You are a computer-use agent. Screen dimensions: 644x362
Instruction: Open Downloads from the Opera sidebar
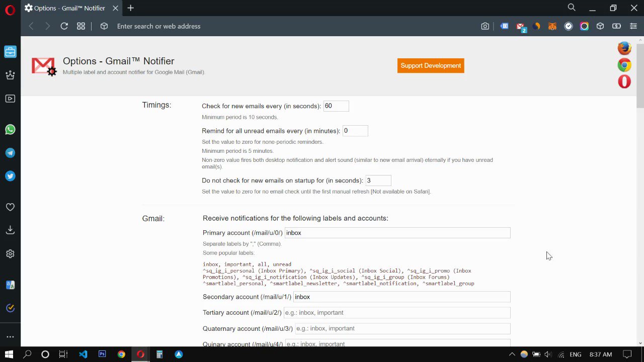click(x=10, y=230)
